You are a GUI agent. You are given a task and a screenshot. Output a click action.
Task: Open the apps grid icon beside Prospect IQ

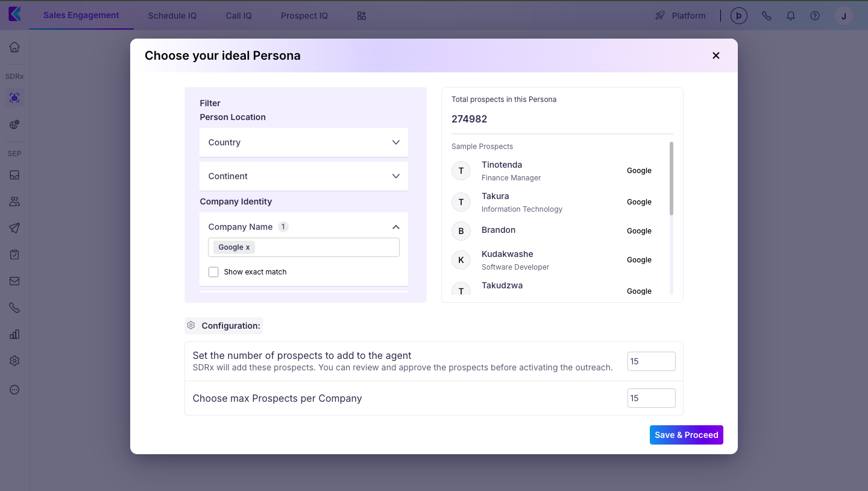tap(362, 16)
